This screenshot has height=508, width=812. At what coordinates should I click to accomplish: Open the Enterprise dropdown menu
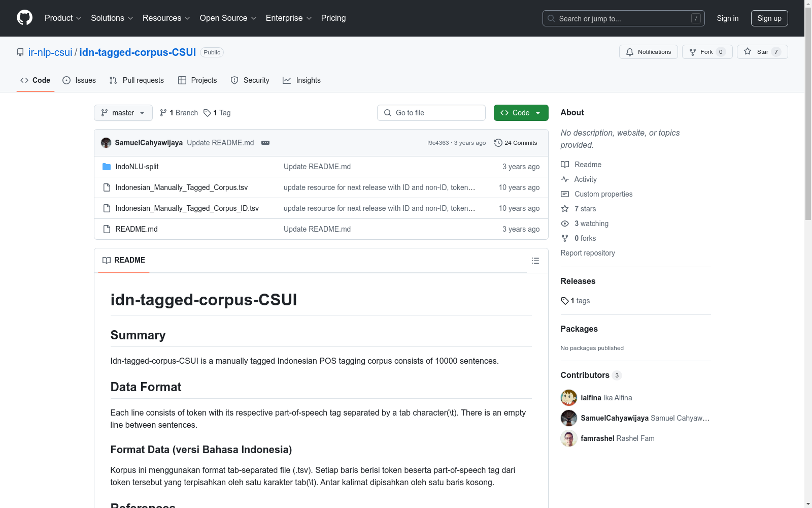(289, 18)
